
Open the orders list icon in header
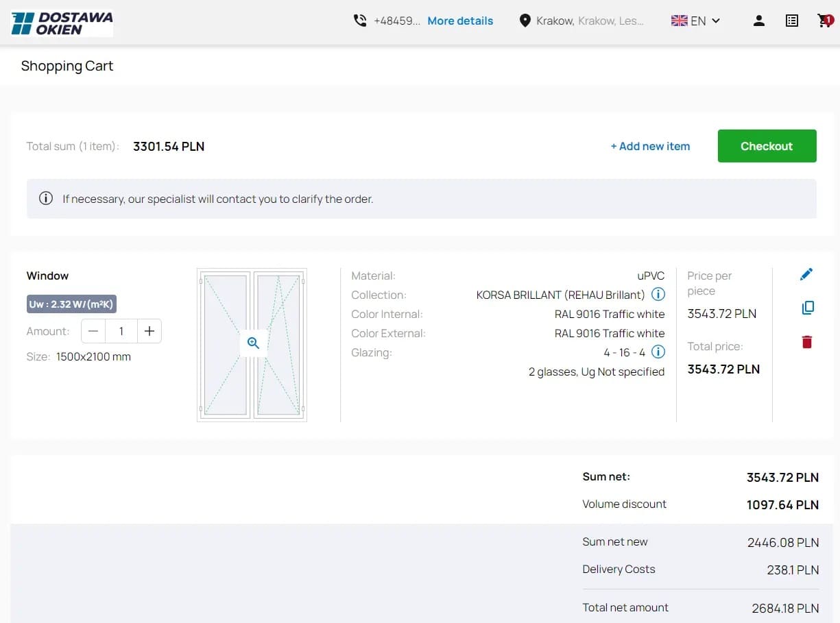791,21
